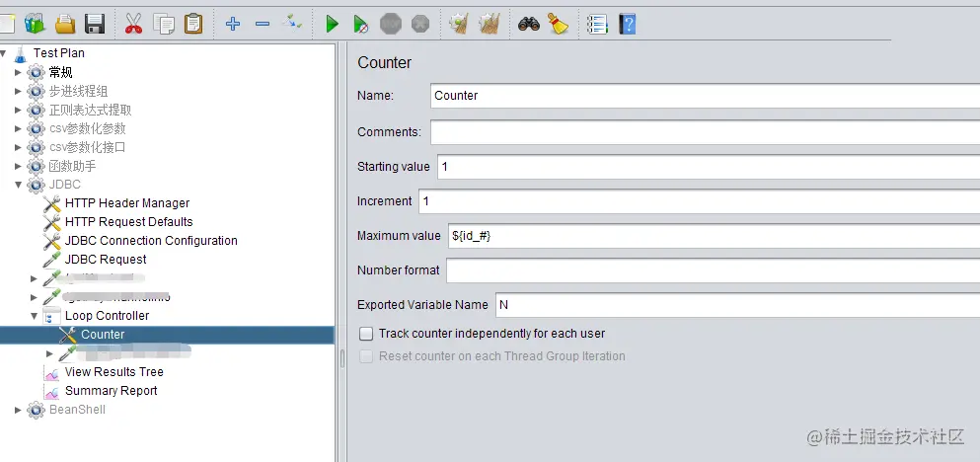Click the Test Plan flask icon

21,53
